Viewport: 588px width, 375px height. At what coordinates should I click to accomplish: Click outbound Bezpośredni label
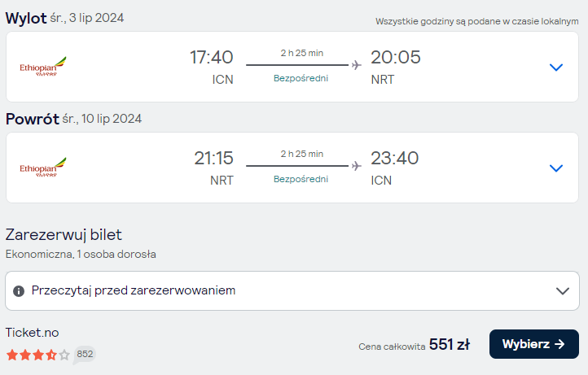coord(301,78)
